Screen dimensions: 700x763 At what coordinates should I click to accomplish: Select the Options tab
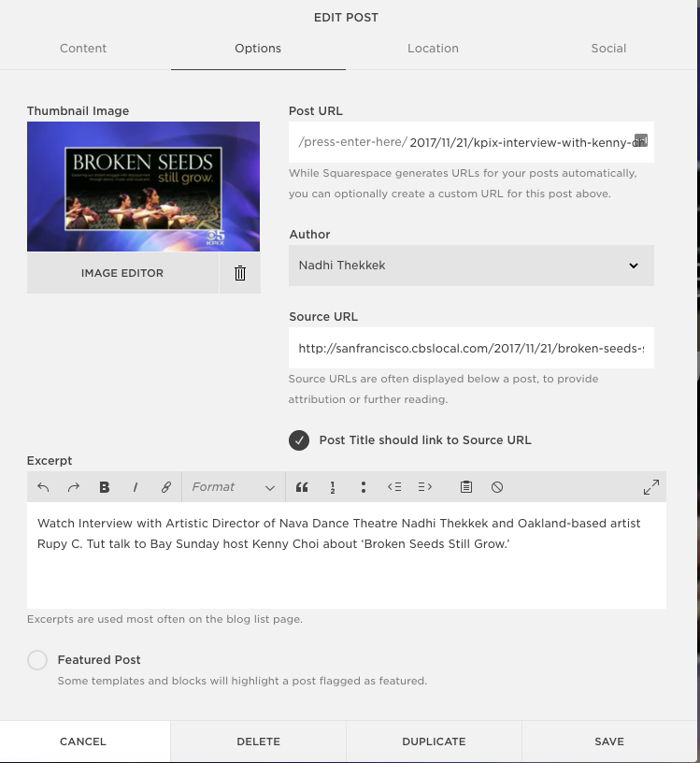pyautogui.click(x=258, y=49)
